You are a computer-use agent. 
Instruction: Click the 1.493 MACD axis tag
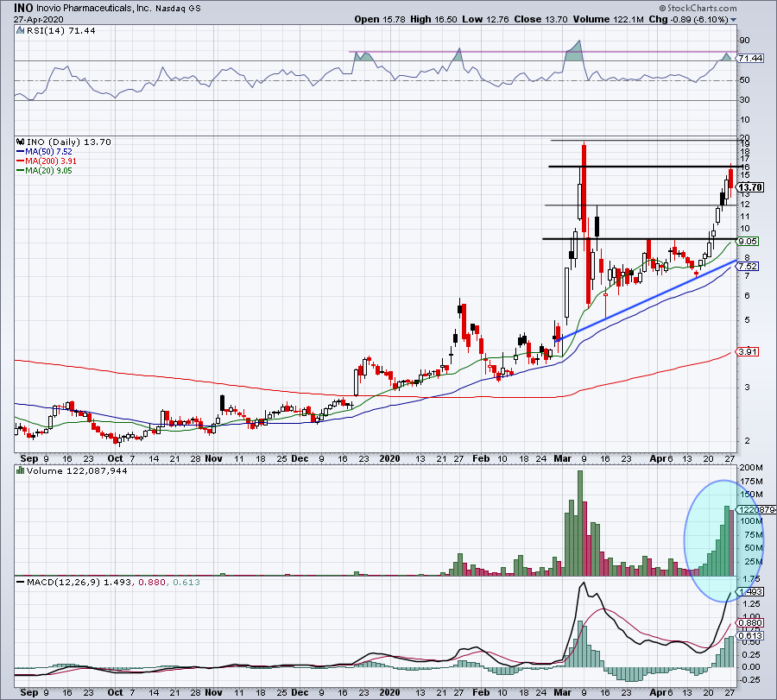pyautogui.click(x=750, y=591)
